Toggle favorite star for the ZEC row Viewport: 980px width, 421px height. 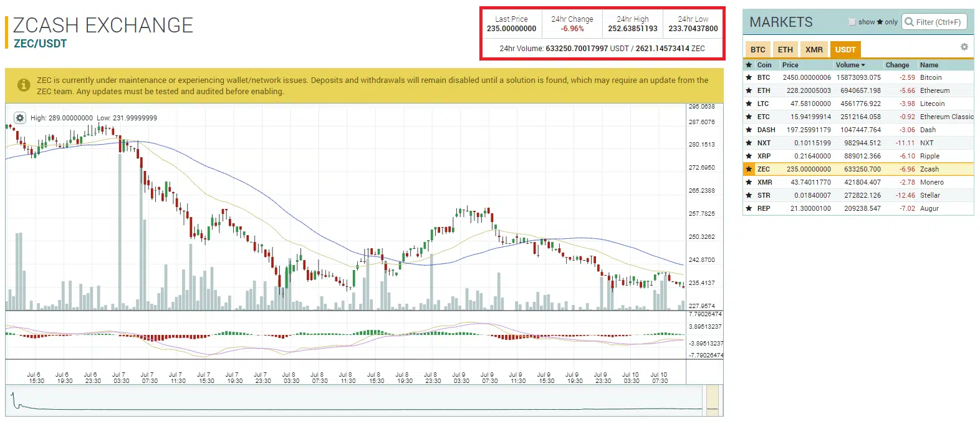point(749,169)
